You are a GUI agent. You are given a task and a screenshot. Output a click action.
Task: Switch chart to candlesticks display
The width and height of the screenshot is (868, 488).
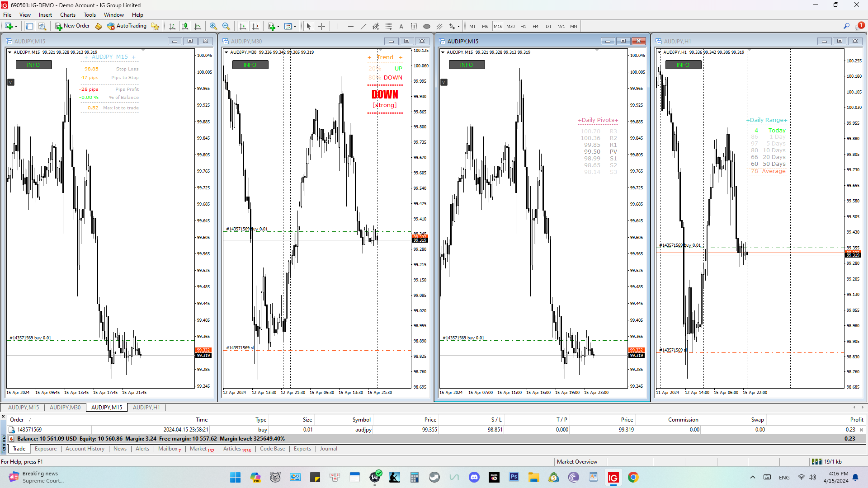[x=185, y=26]
